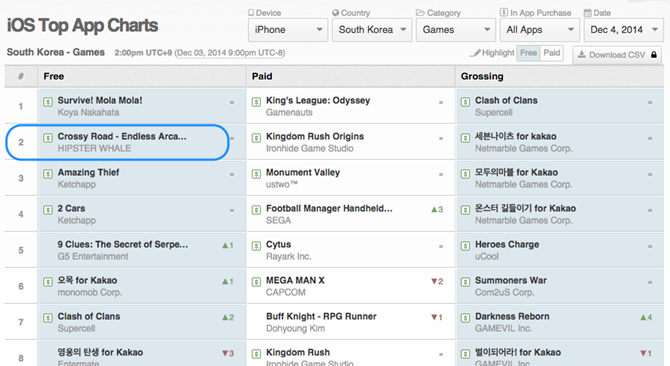This screenshot has height=366, width=670.
Task: Click the Grossing column header
Action: point(482,76)
